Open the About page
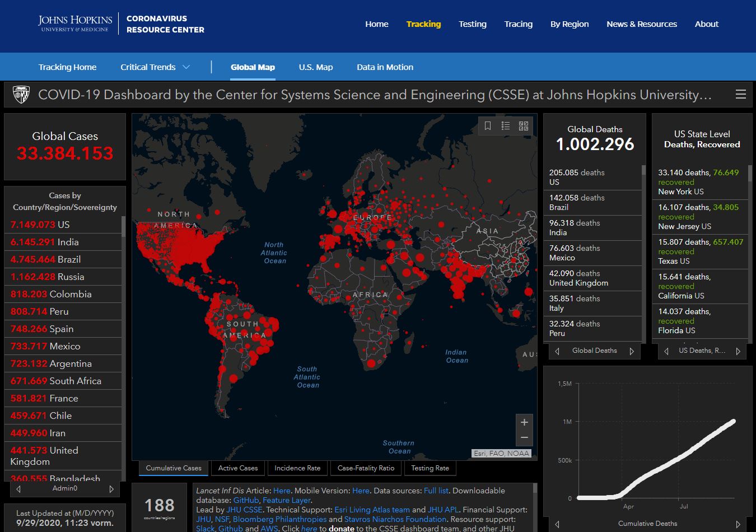The height and width of the screenshot is (532, 756). [707, 24]
